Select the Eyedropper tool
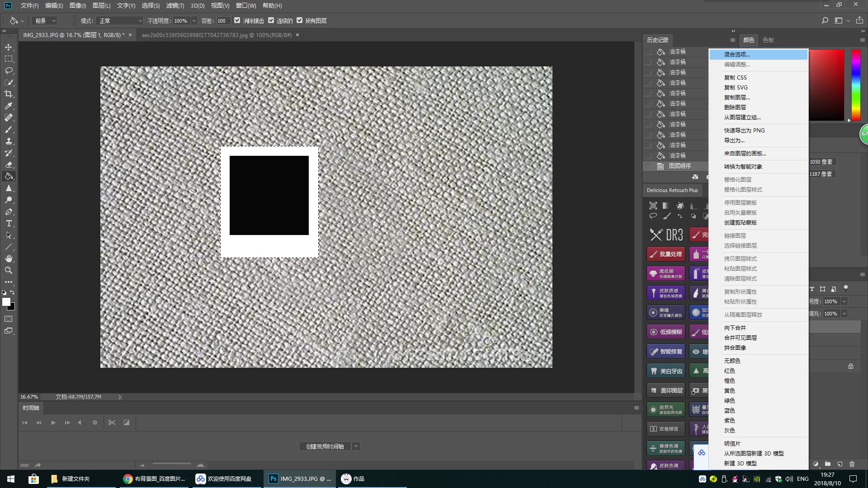Image resolution: width=868 pixels, height=488 pixels. [9, 106]
